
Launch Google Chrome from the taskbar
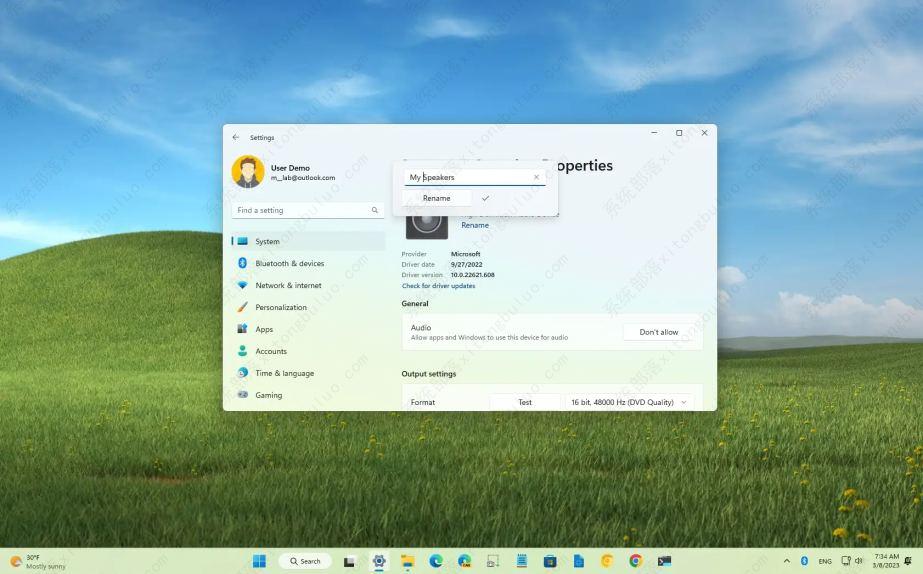(x=635, y=561)
